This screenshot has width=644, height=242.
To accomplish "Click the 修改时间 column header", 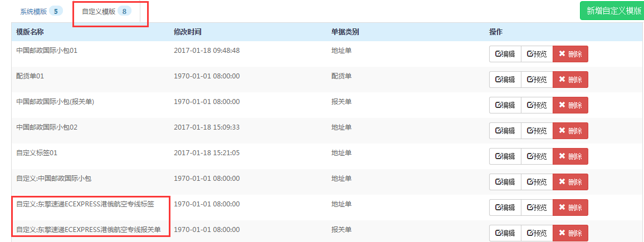I will pyautogui.click(x=188, y=32).
